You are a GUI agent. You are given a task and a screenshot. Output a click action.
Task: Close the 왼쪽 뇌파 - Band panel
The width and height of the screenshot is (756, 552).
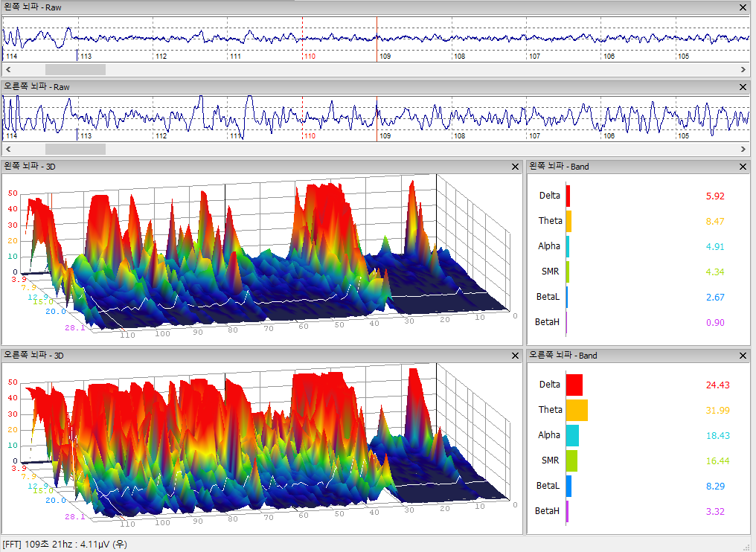(743, 167)
